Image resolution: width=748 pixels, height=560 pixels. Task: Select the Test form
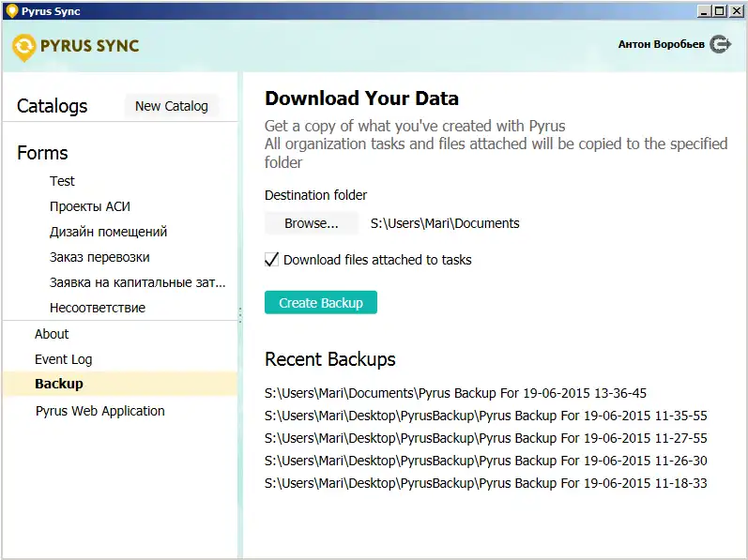pyautogui.click(x=62, y=181)
